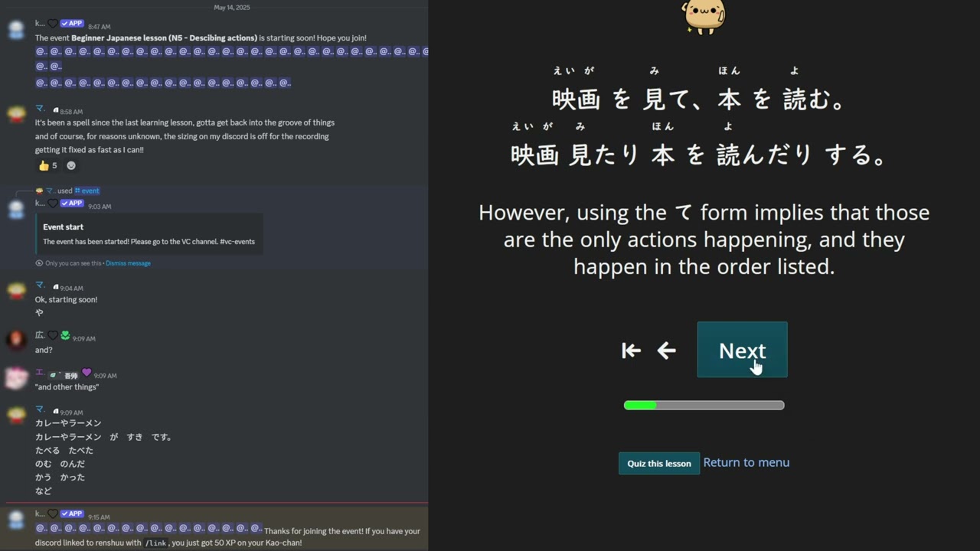
Task: Open the add reaction smiley icon
Action: 71,165
